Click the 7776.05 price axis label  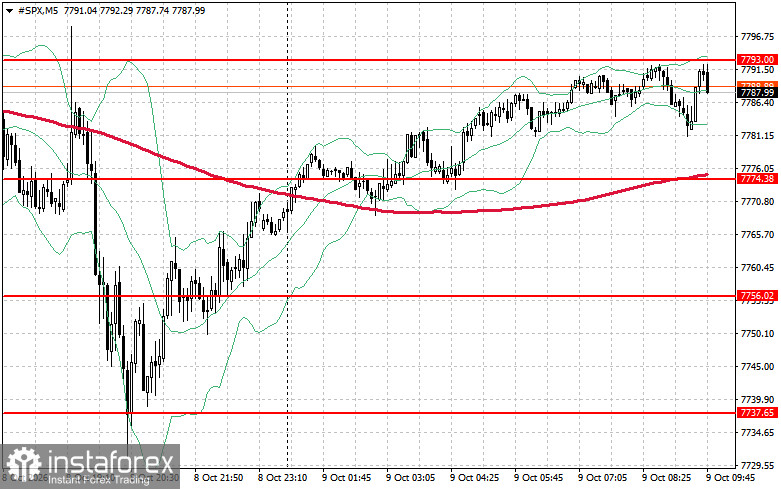[x=757, y=168]
